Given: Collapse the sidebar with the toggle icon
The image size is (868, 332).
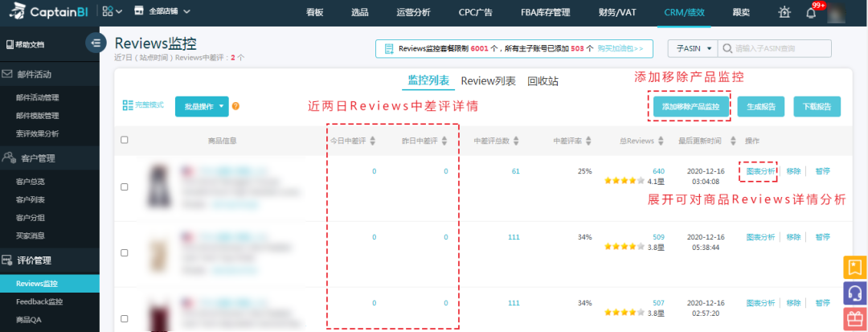Looking at the screenshot, I should coord(96,43).
